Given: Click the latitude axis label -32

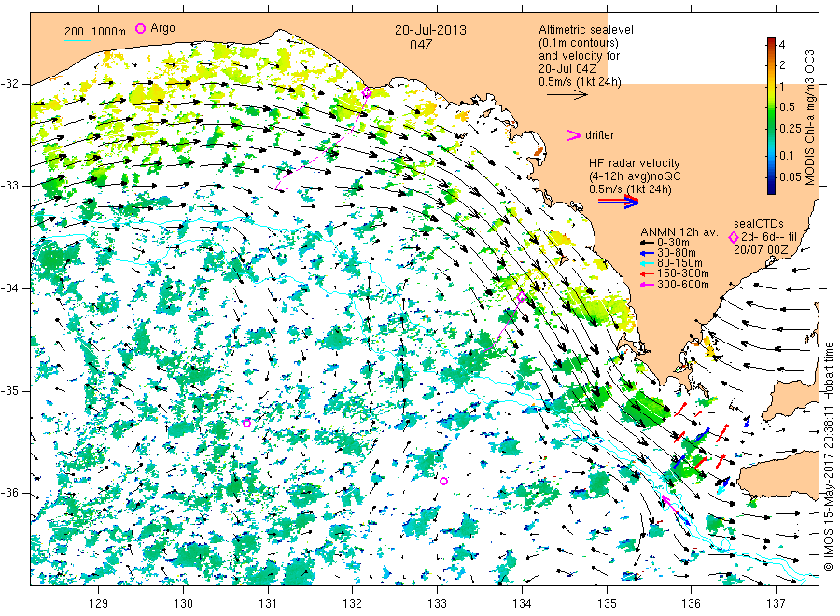Looking at the screenshot, I should [9, 84].
